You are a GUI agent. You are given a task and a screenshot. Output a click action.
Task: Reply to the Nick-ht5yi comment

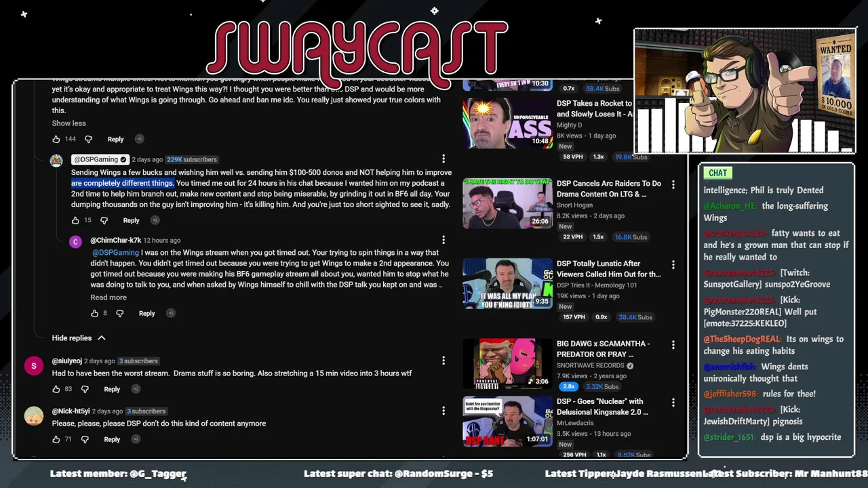[x=112, y=439]
